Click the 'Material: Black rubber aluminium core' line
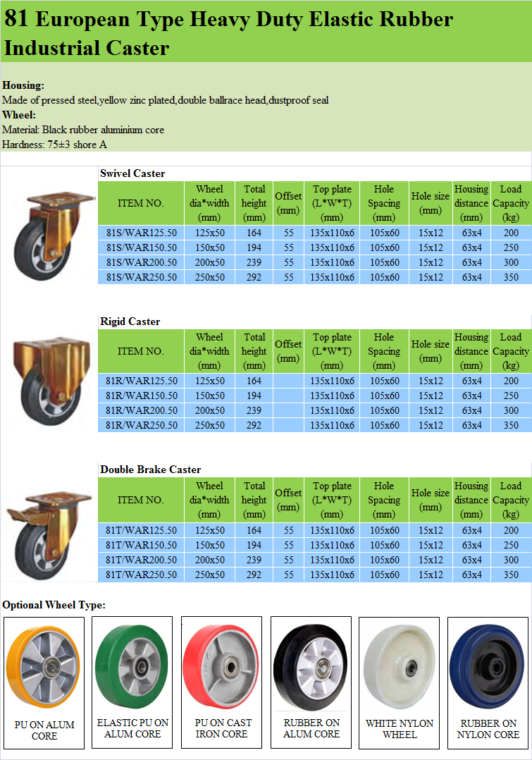This screenshot has height=760, width=532. pos(83,130)
